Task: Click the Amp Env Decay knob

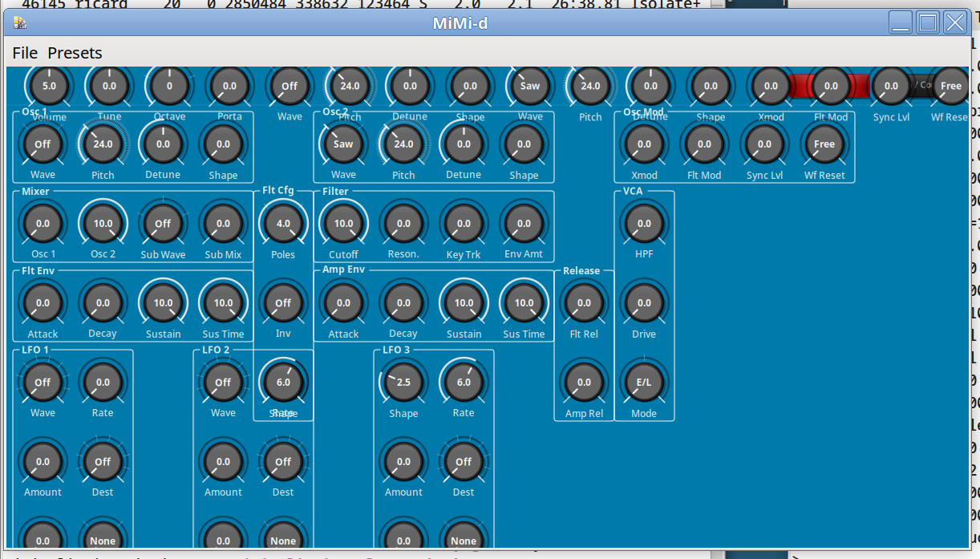Action: [x=403, y=303]
